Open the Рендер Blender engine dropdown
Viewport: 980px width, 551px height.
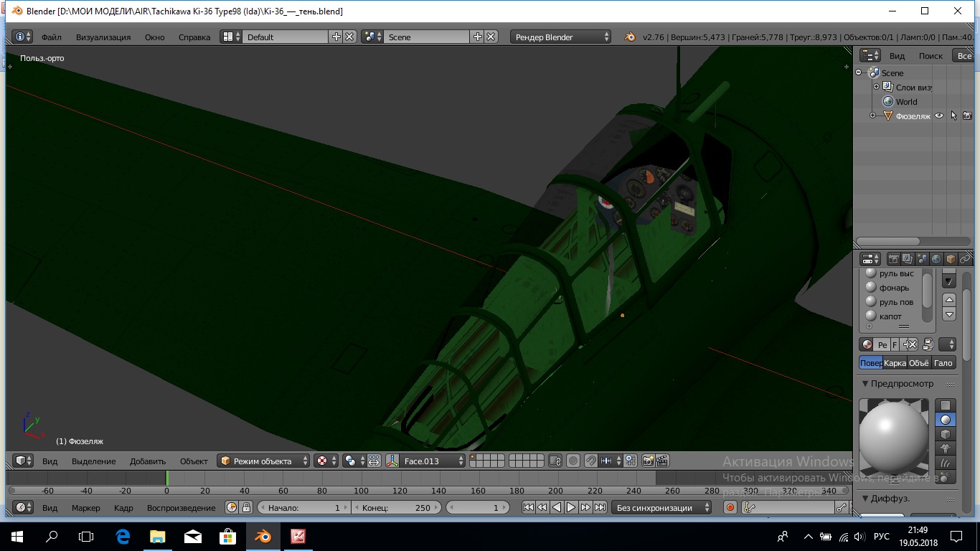[561, 37]
